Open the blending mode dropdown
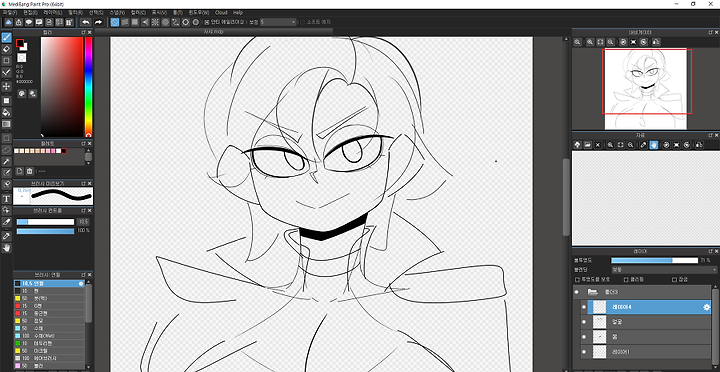The image size is (720, 372). pos(664,270)
